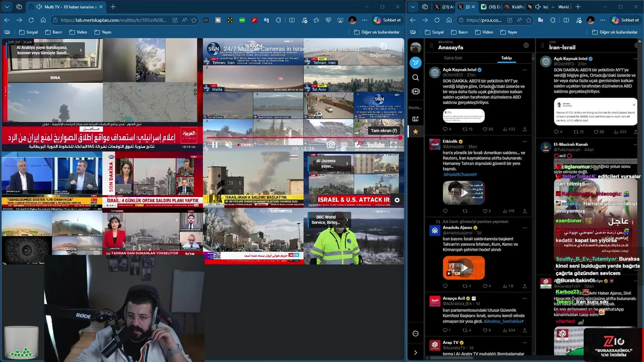The height and width of the screenshot is (362, 644).
Task: Open the search icon in X Pro sidebar
Action: 415,77
